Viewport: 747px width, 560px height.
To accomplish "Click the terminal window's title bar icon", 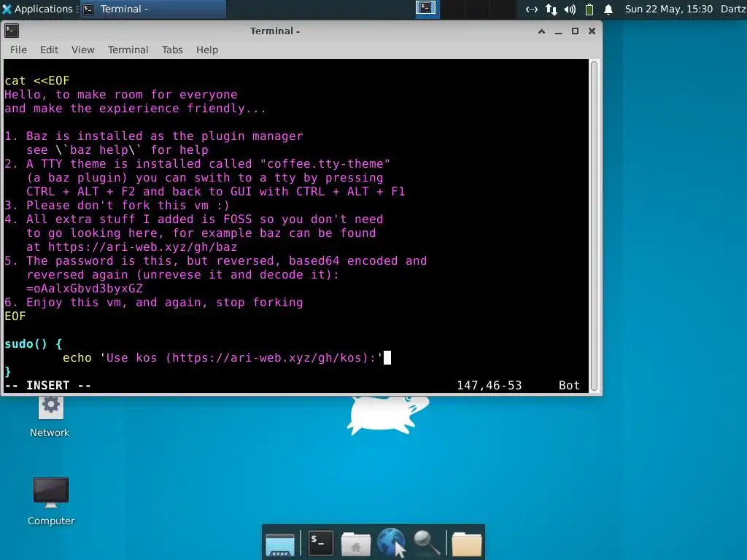I will click(x=12, y=31).
